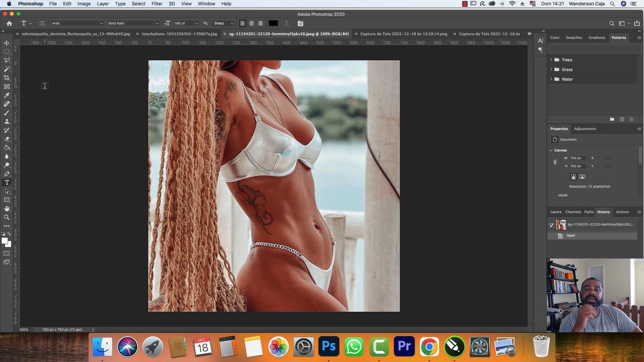
Task: Select the Path Selection tool
Action: coord(7,191)
